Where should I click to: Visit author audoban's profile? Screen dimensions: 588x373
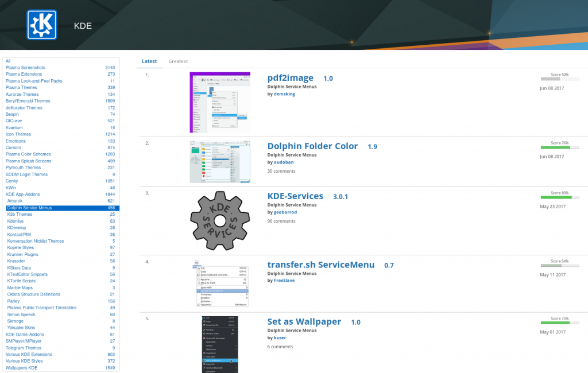(284, 162)
